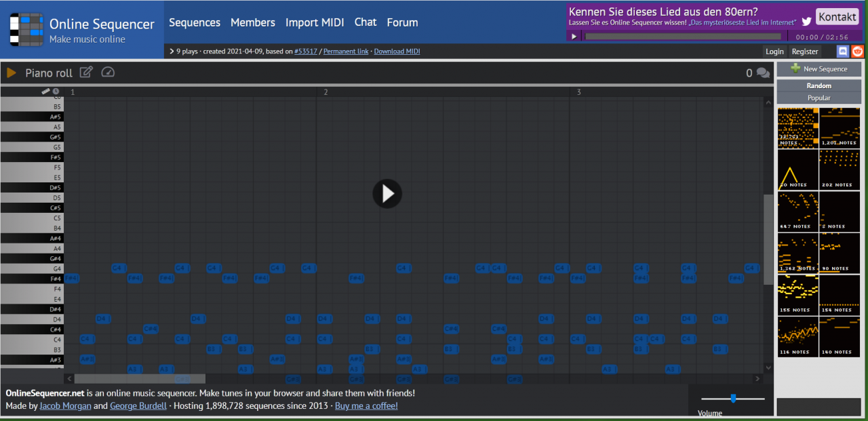Switch to the Popular tab in sidebar
Screen dimensions: 868x421
[x=818, y=98]
